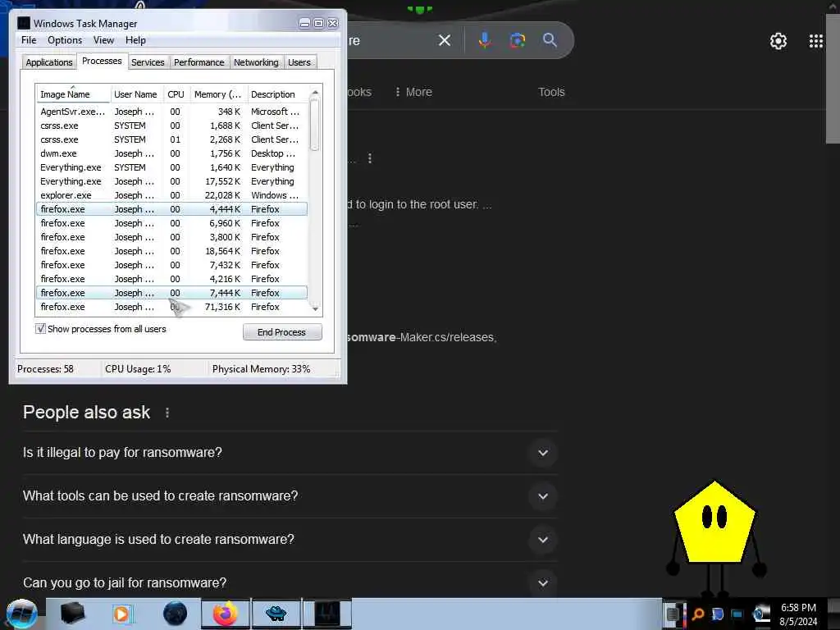Select Everything.exe row using 17,552 K

172,181
